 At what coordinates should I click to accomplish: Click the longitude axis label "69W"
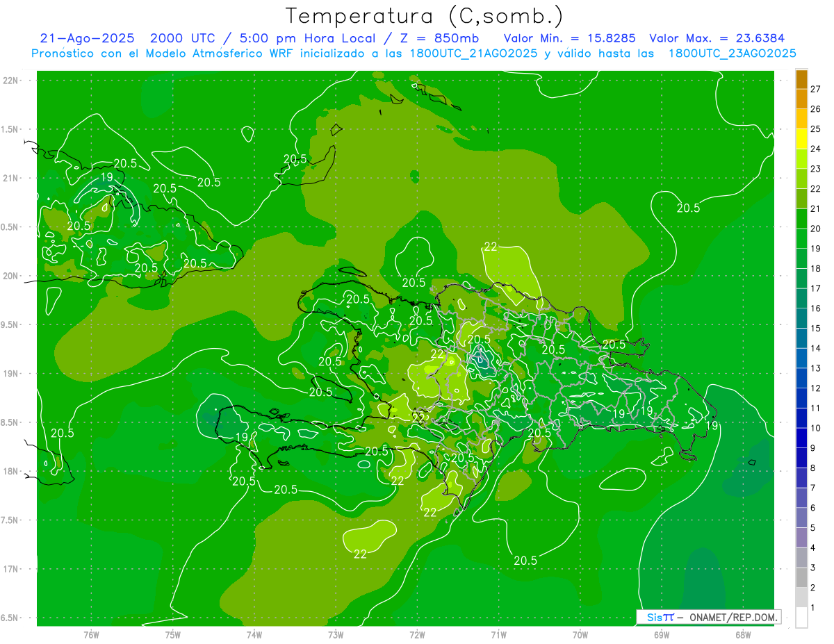(x=662, y=634)
